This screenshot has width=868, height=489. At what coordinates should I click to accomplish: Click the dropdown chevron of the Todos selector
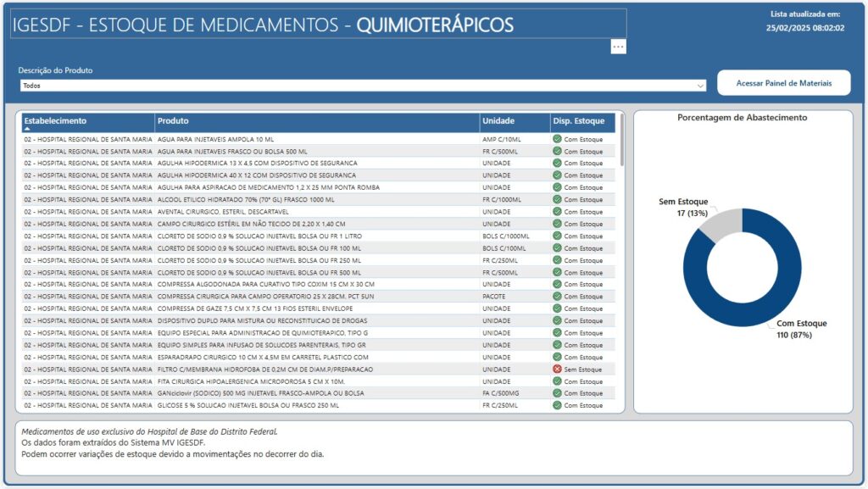700,86
